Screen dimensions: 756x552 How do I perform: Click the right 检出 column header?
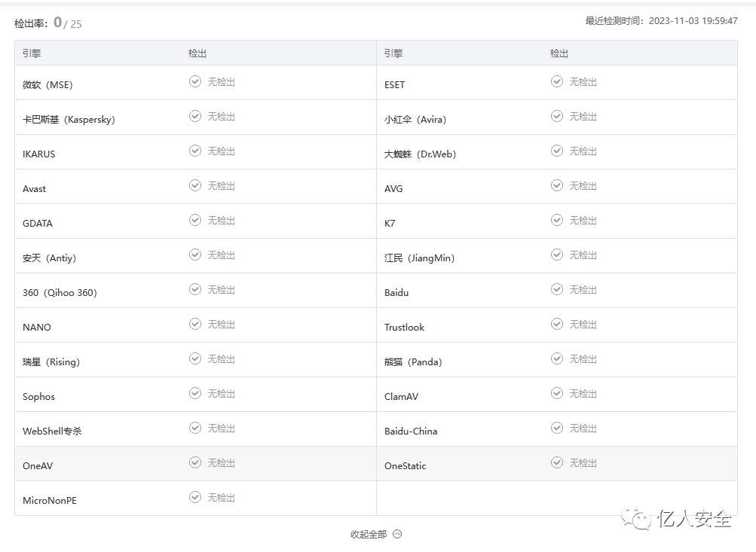[x=559, y=53]
